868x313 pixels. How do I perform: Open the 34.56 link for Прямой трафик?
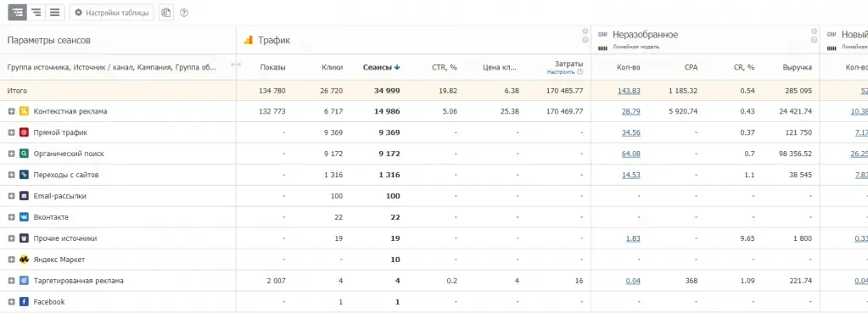[631, 132]
